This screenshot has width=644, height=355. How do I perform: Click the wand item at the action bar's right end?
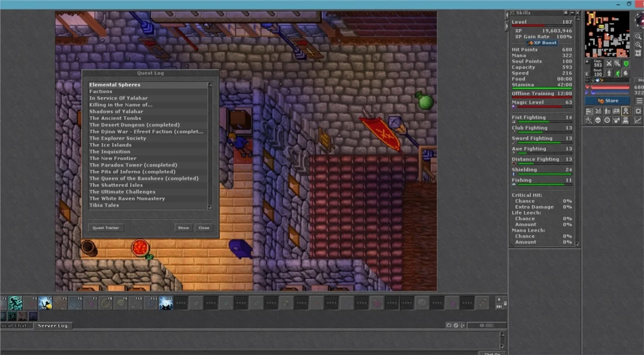[x=483, y=303]
